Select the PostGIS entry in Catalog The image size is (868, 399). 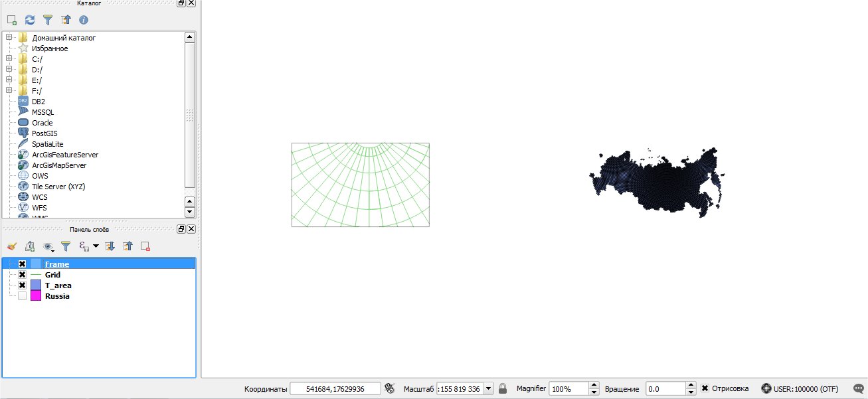[x=44, y=133]
